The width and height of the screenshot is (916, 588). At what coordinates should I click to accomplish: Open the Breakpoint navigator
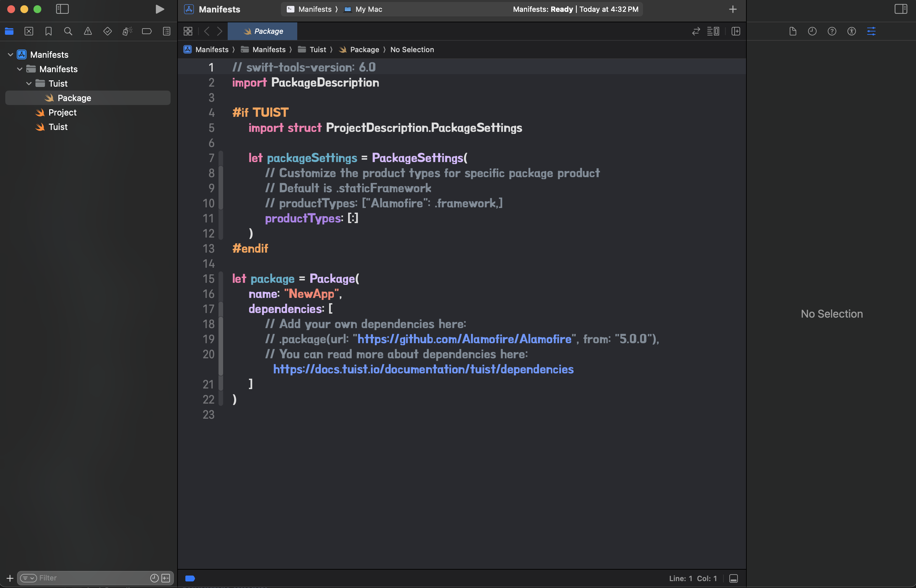(147, 31)
